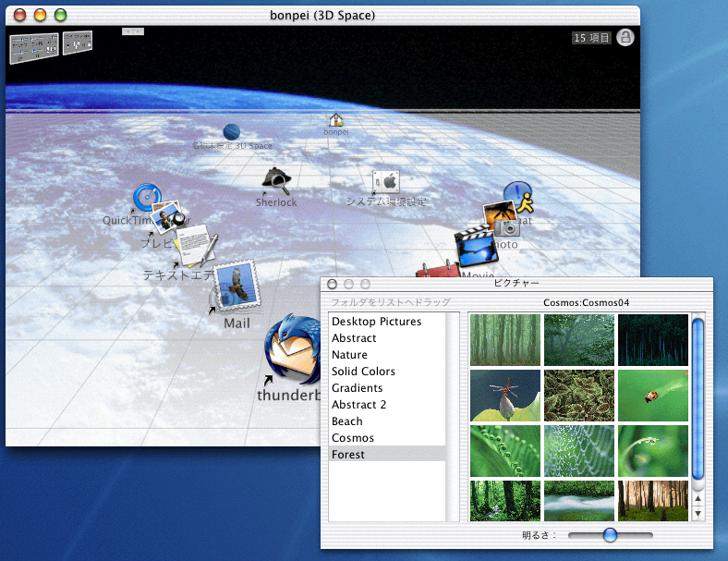This screenshot has width=728, height=561.
Task: Choose the dewy spiderweb thumbnail
Action: point(579,451)
